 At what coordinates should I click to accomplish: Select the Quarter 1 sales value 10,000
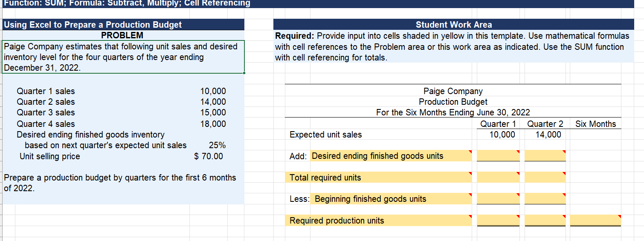pyautogui.click(x=213, y=91)
